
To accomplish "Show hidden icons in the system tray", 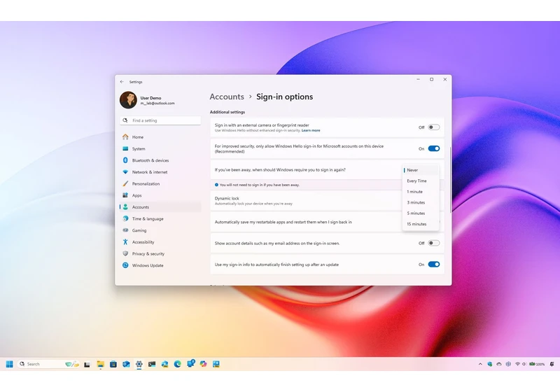I will coord(480,364).
